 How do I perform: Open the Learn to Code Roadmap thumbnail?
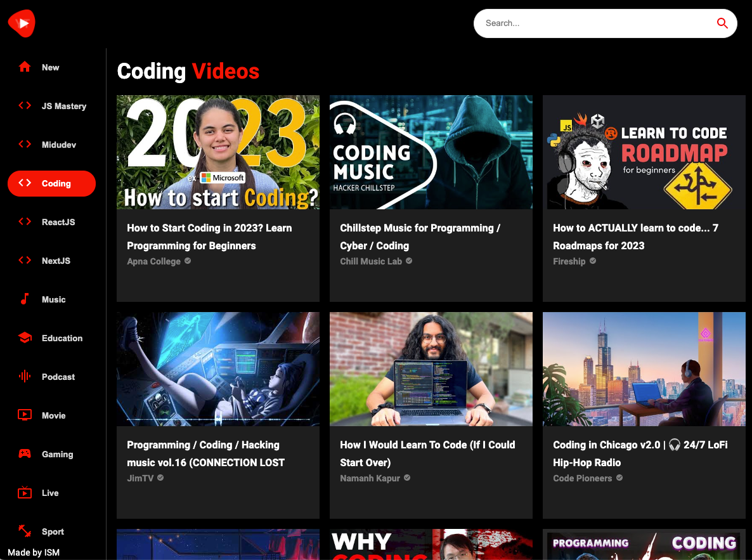[x=644, y=152]
